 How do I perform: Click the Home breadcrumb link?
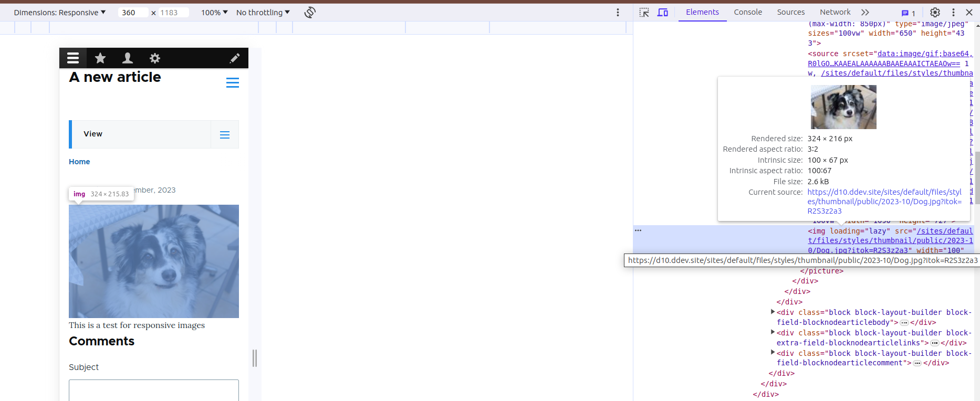79,162
